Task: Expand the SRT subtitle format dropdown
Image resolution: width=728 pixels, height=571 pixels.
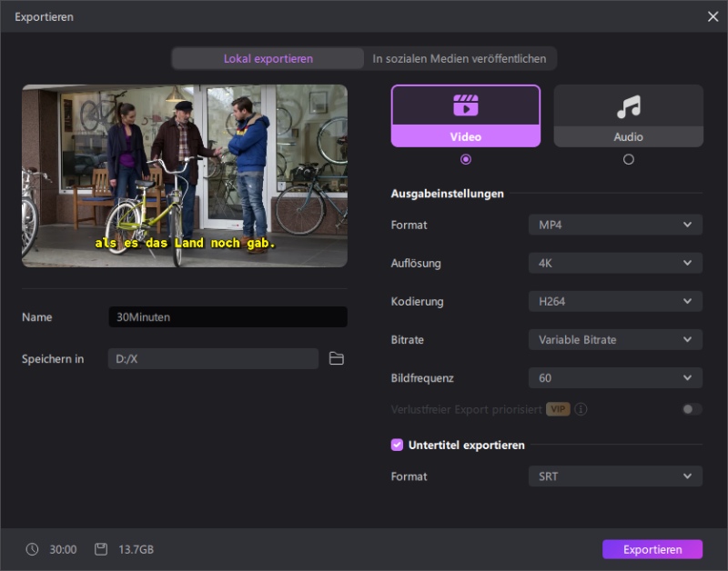Action: [615, 476]
